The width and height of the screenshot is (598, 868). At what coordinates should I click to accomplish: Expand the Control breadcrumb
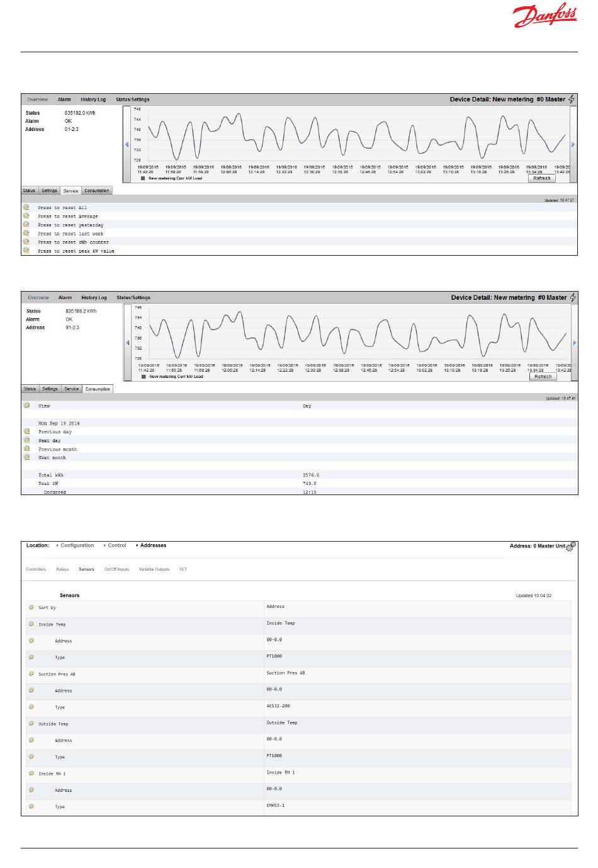coord(115,545)
